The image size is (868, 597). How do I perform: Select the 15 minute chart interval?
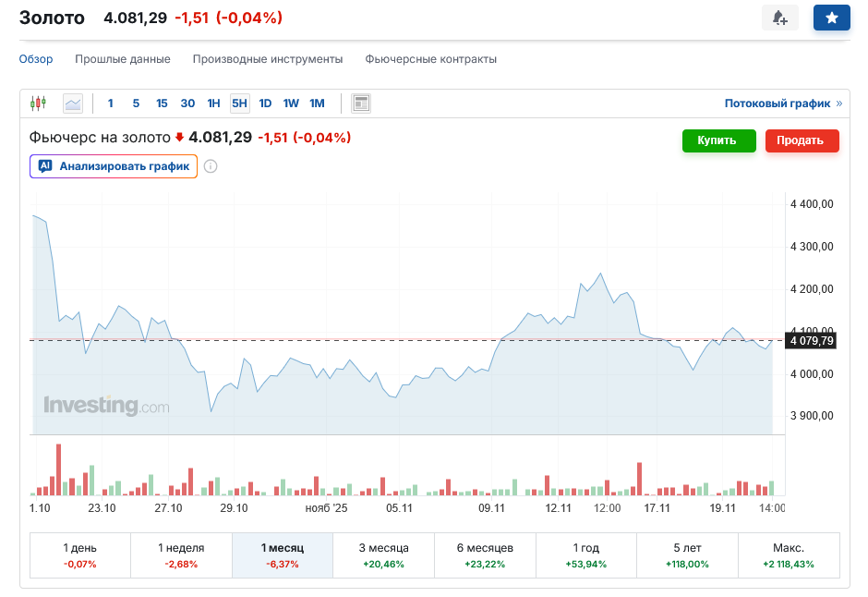pyautogui.click(x=162, y=104)
